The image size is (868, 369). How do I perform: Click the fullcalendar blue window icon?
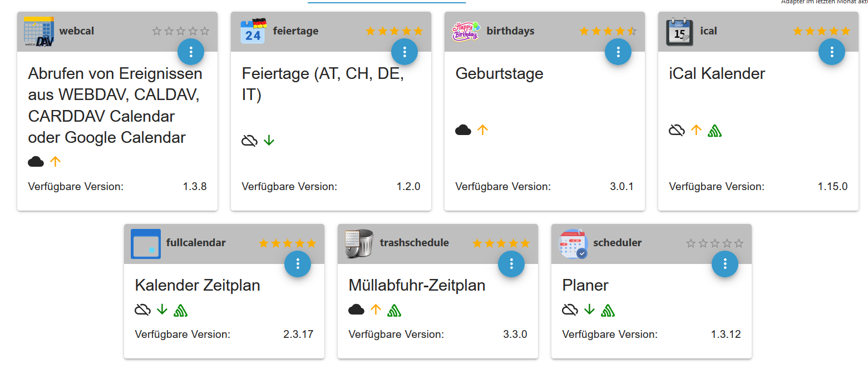146,243
